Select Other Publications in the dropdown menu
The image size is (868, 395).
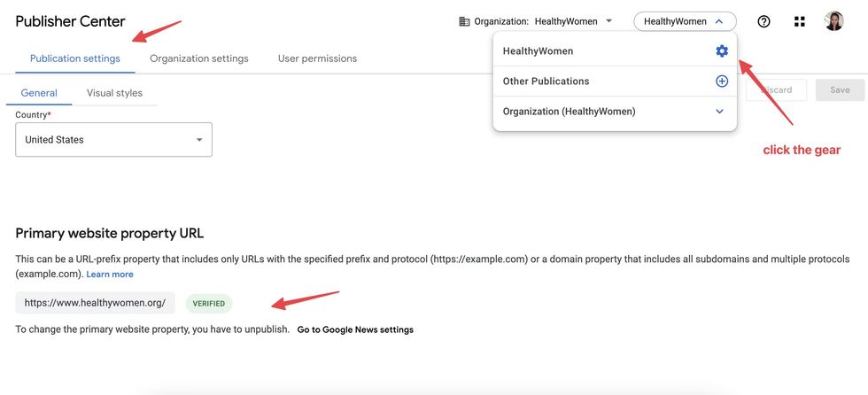point(615,81)
